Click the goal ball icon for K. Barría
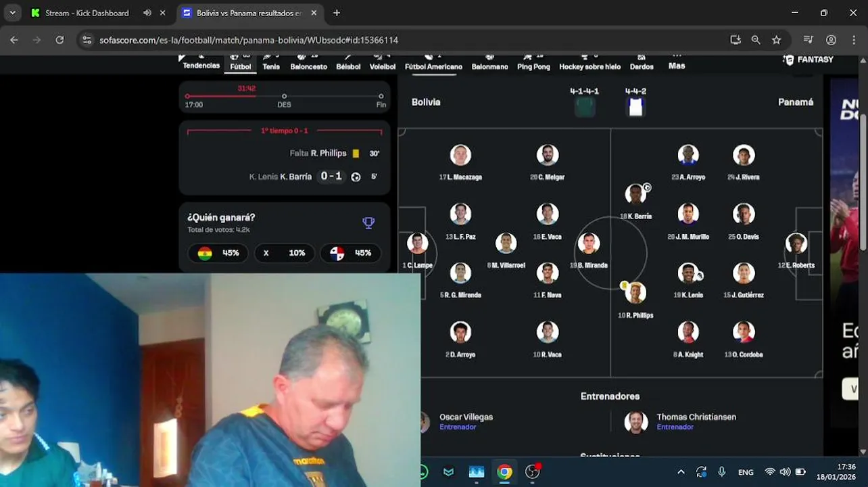Screen dimensions: 868x487 pyautogui.click(x=356, y=177)
